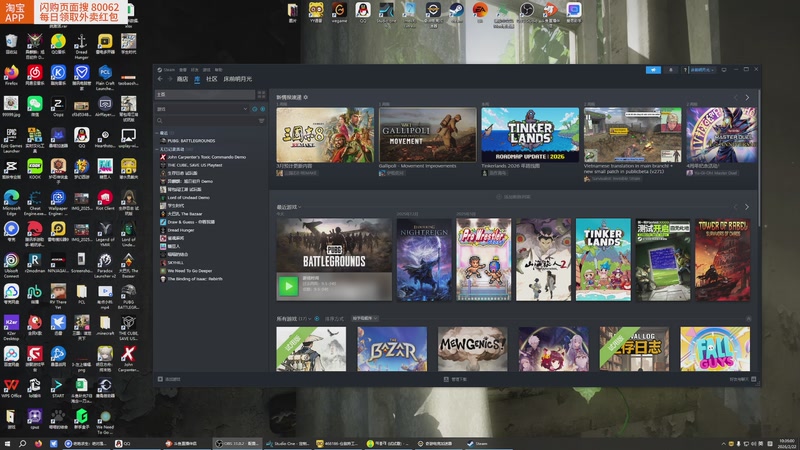Toggle the clock sort-by-recent filter in library
The height and width of the screenshot is (450, 800).
click(x=255, y=109)
